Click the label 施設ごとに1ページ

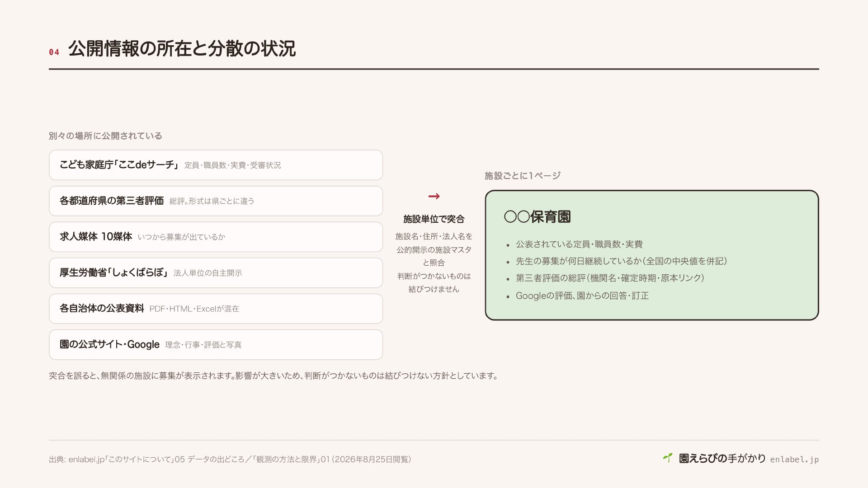tap(523, 176)
